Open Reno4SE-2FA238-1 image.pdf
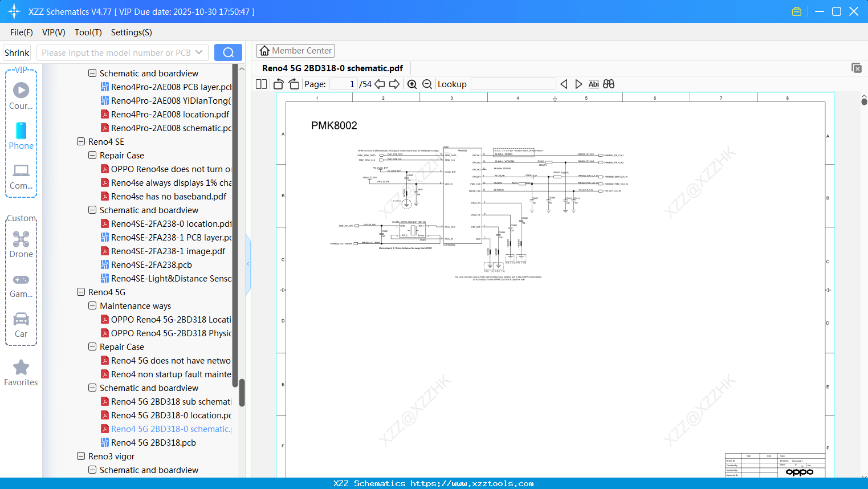This screenshot has height=489, width=868. coord(162,251)
